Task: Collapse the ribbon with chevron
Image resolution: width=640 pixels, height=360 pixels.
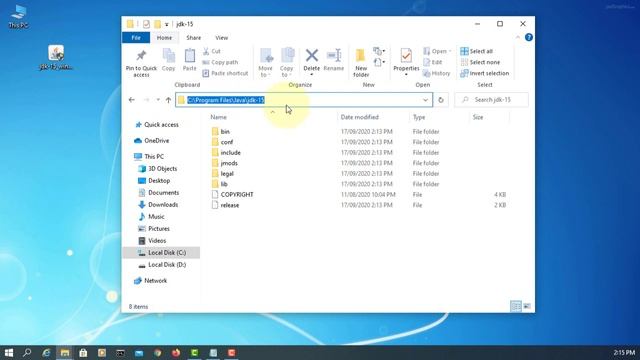Action: pos(518,38)
